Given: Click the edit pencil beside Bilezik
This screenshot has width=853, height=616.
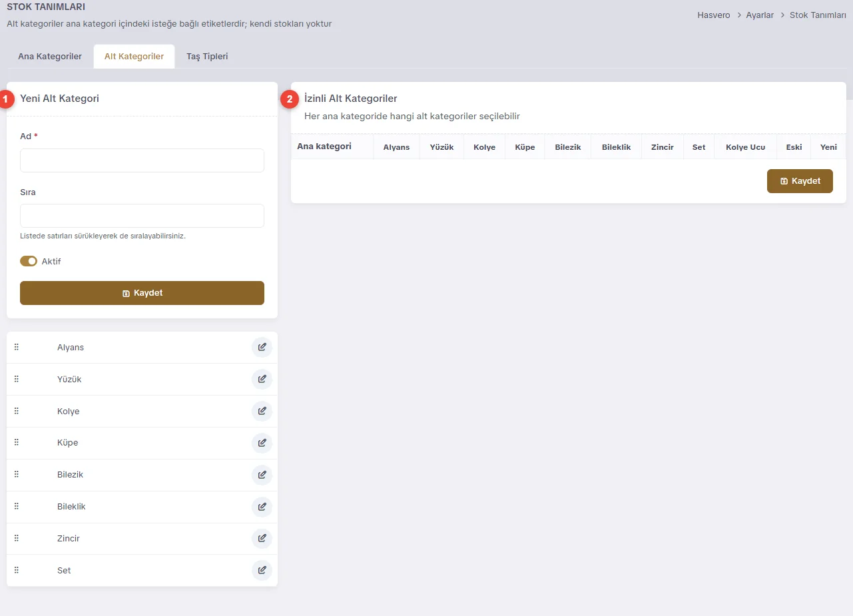Looking at the screenshot, I should tap(262, 475).
